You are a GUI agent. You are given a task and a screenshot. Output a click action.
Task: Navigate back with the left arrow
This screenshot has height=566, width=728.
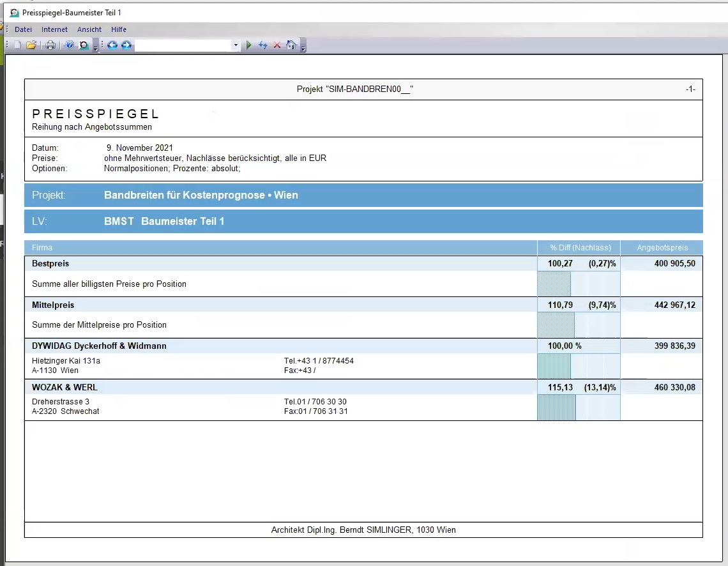point(112,45)
